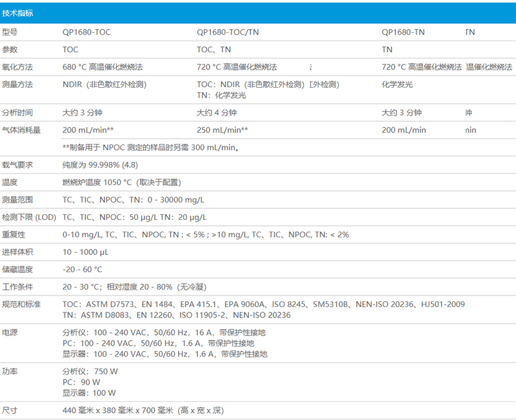Screen dimensions: 516x420
Task: Select 'TC、TIC、NPOC：50 µg/L' LOD value
Action: pos(110,217)
